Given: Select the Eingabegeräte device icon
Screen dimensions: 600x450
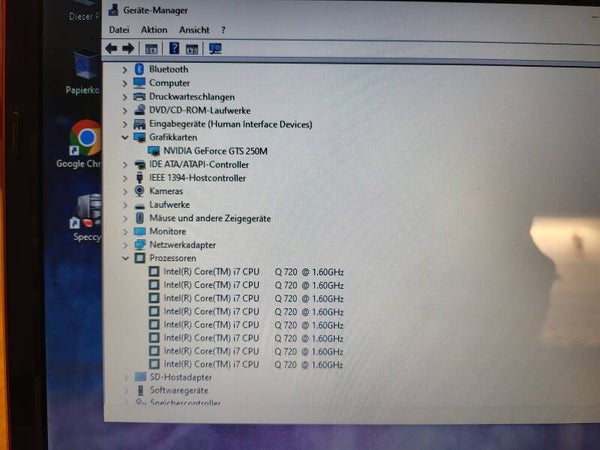Looking at the screenshot, I should 139,124.
